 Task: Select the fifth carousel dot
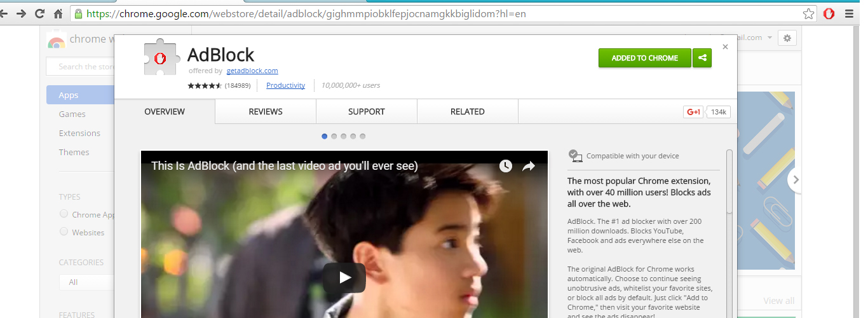click(363, 136)
